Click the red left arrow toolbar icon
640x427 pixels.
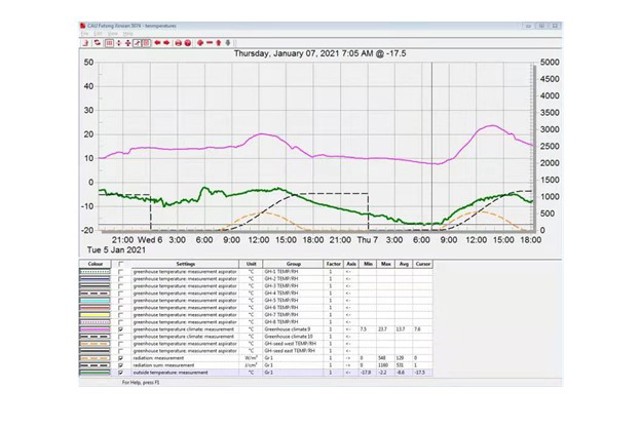tap(157, 42)
